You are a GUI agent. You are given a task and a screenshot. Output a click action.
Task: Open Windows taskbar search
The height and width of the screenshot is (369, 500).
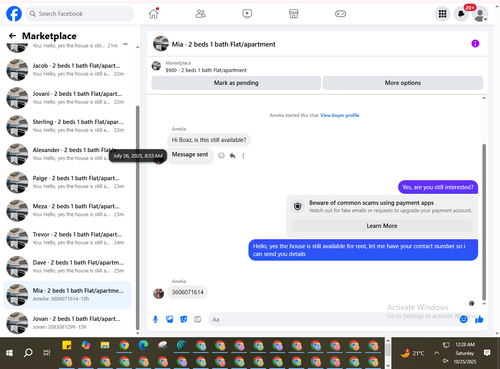click(28, 353)
